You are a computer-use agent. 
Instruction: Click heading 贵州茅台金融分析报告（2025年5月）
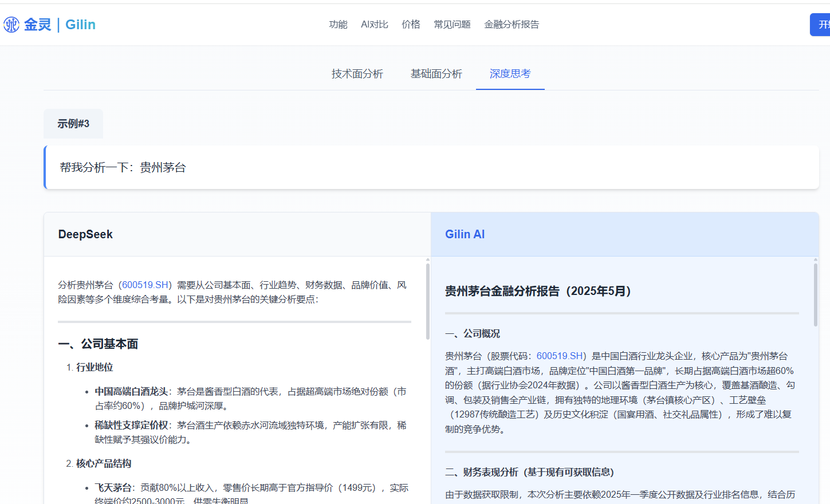(x=538, y=291)
